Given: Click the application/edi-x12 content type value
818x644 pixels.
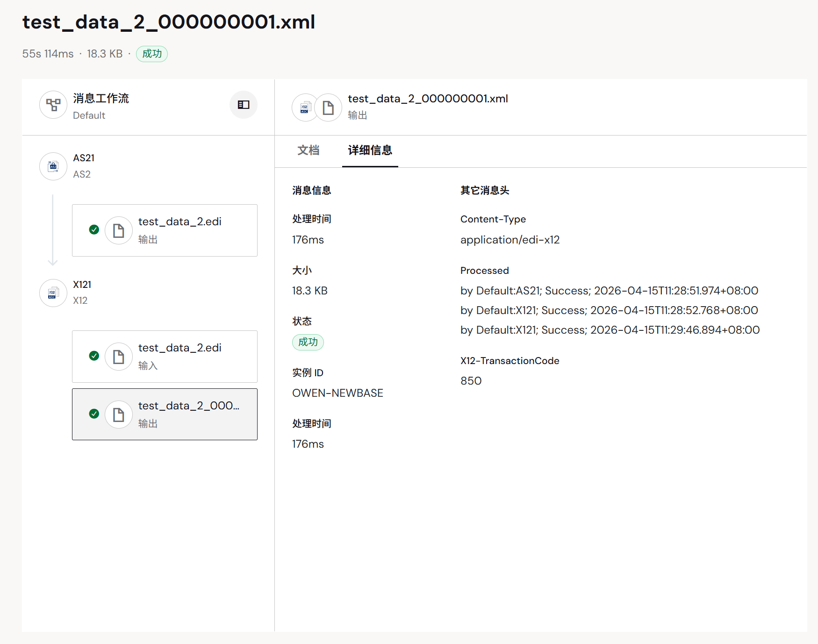Looking at the screenshot, I should pos(510,240).
